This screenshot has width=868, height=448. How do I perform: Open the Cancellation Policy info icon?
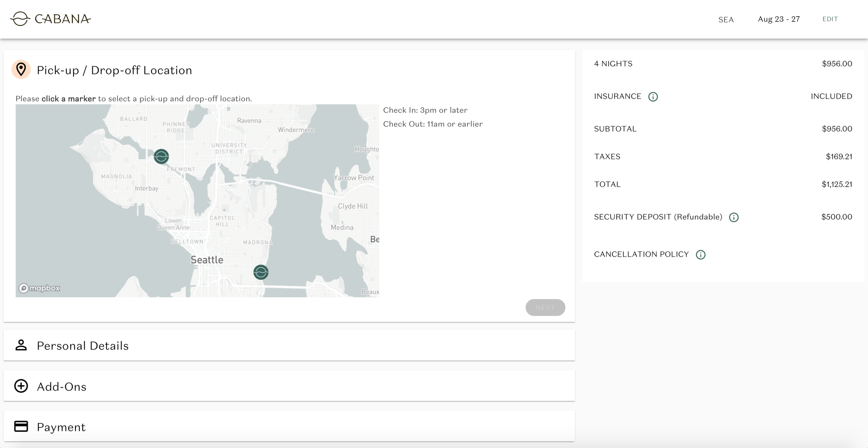pos(700,255)
